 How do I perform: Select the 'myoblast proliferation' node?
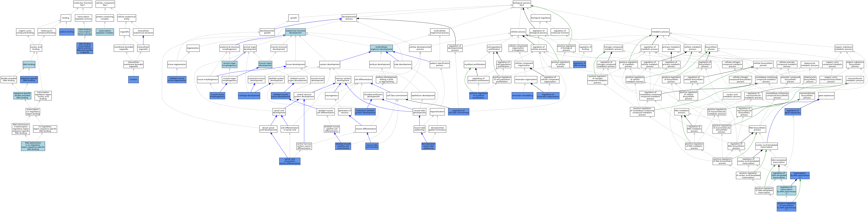coord(475,64)
